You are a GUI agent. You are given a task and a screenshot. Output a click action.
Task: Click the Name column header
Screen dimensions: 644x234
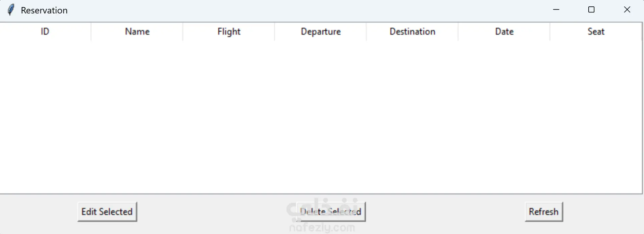coord(137,31)
